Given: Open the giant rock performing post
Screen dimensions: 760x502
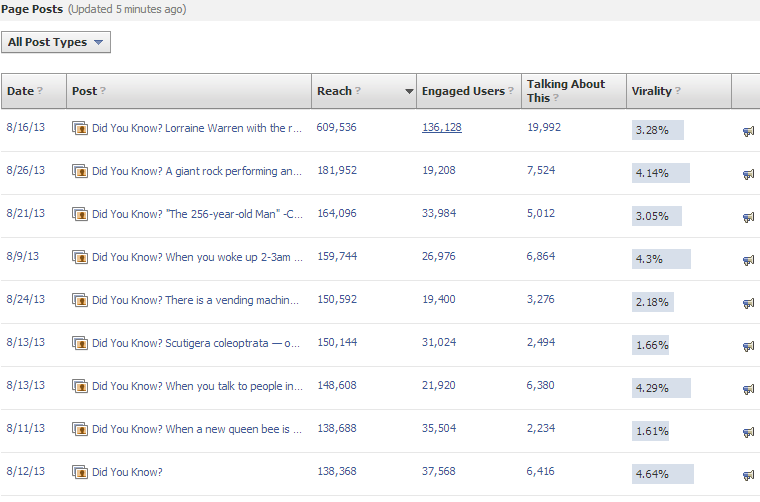Looking at the screenshot, I should [197, 171].
